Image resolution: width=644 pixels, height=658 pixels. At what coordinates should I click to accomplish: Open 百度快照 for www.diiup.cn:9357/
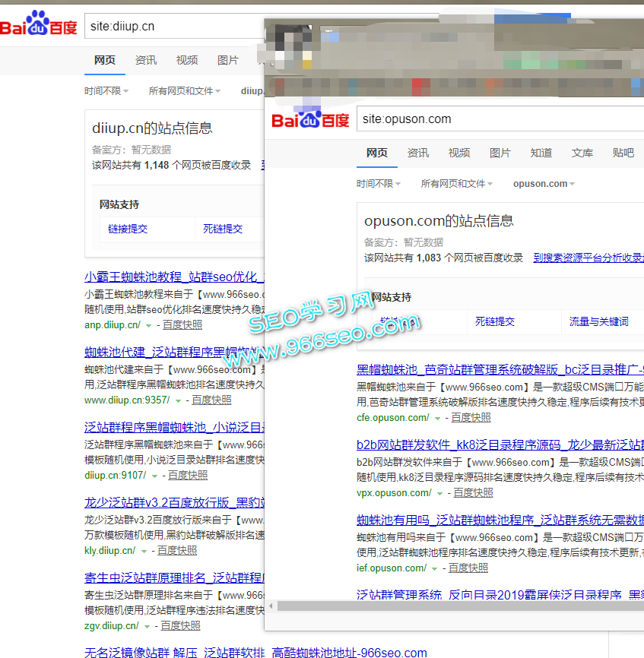pos(211,400)
